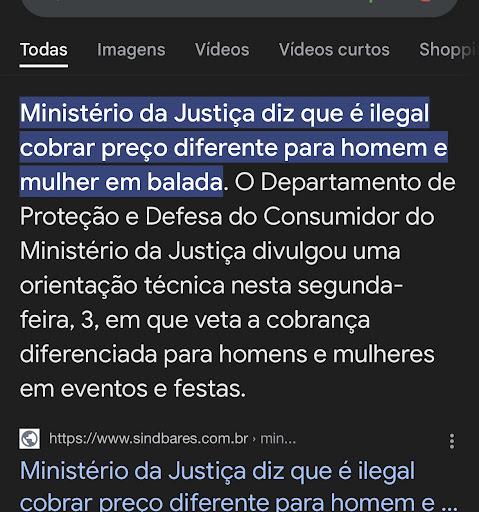Click highlighted line 'cobrar preço diferente para homem e'
Viewport: 479px width, 512px height.
pos(233,148)
